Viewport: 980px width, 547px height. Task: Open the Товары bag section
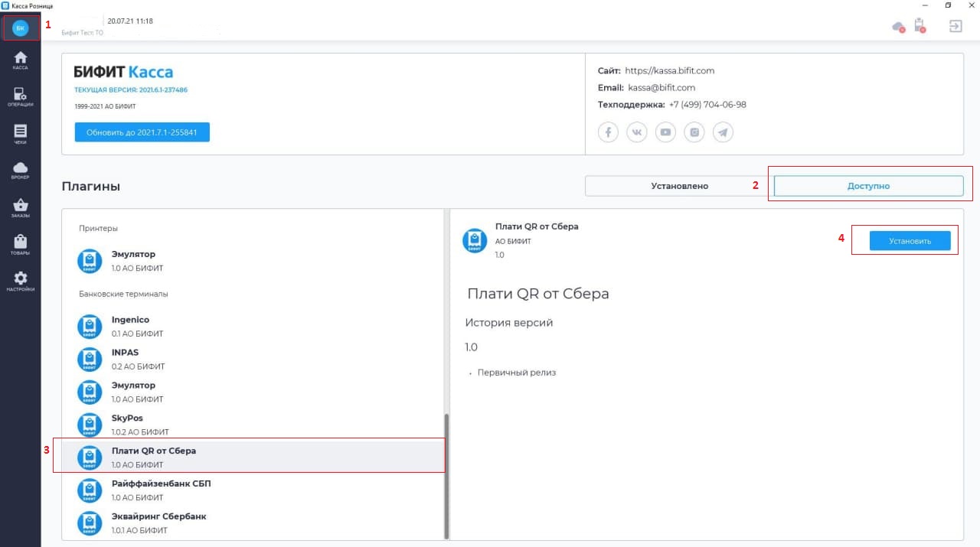click(x=20, y=244)
